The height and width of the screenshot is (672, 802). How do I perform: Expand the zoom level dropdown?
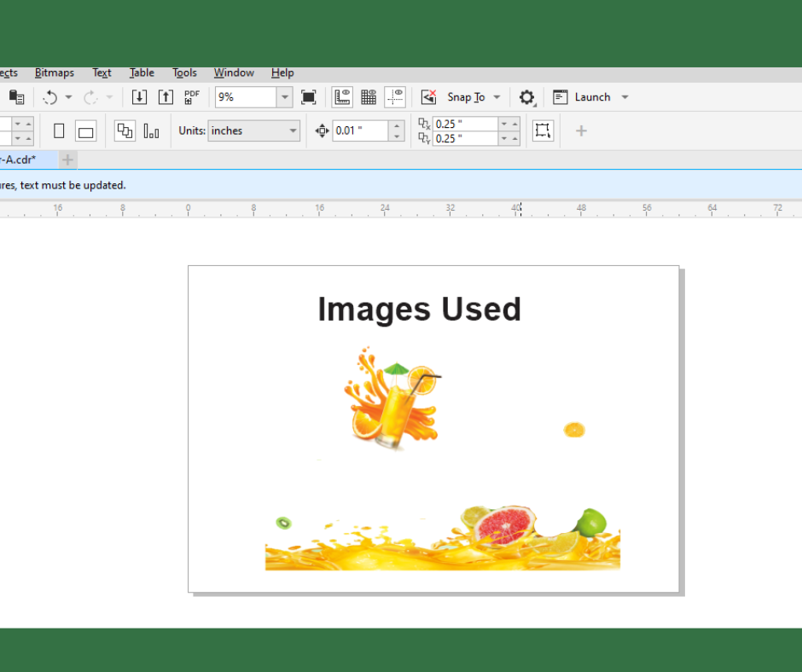click(285, 97)
